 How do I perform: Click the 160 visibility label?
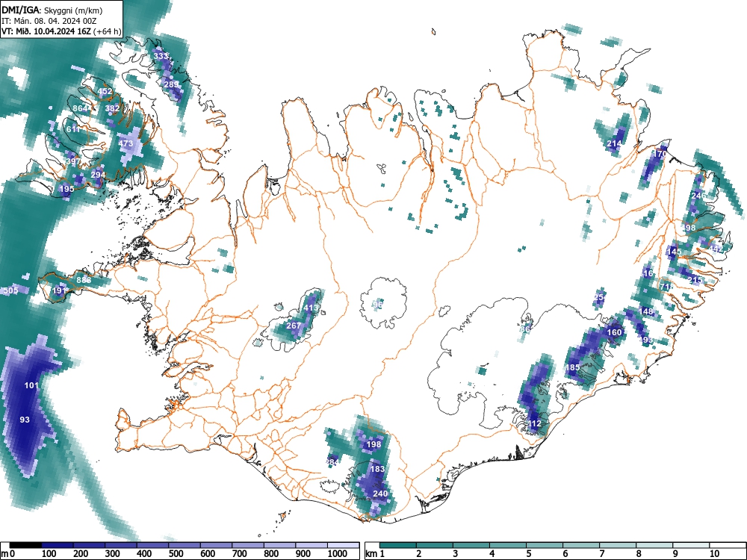coord(615,332)
